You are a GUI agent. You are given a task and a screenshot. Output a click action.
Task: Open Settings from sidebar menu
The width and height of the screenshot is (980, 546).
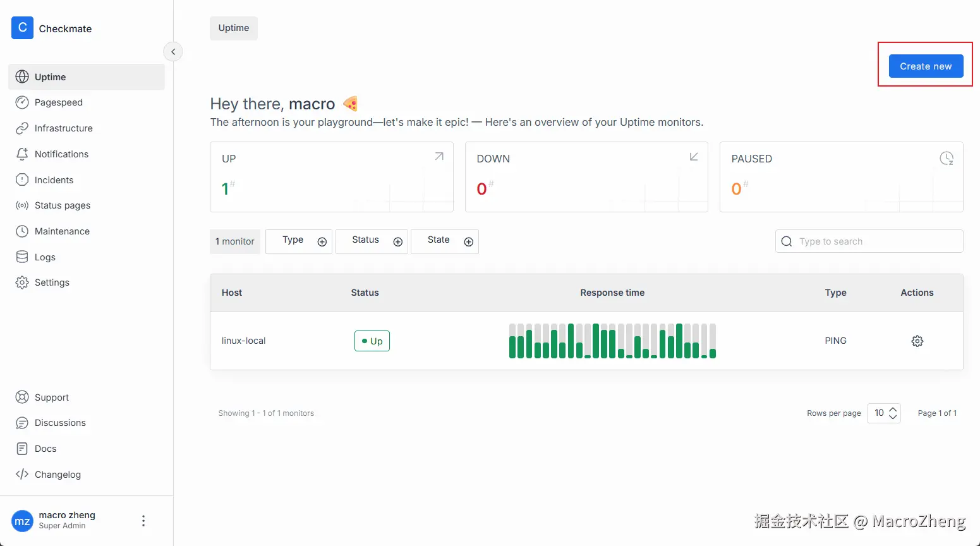52,282
